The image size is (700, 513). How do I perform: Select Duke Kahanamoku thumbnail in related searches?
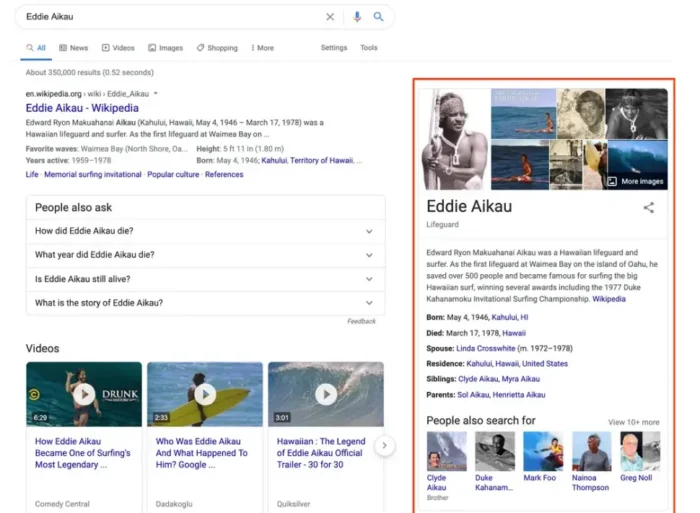point(495,451)
